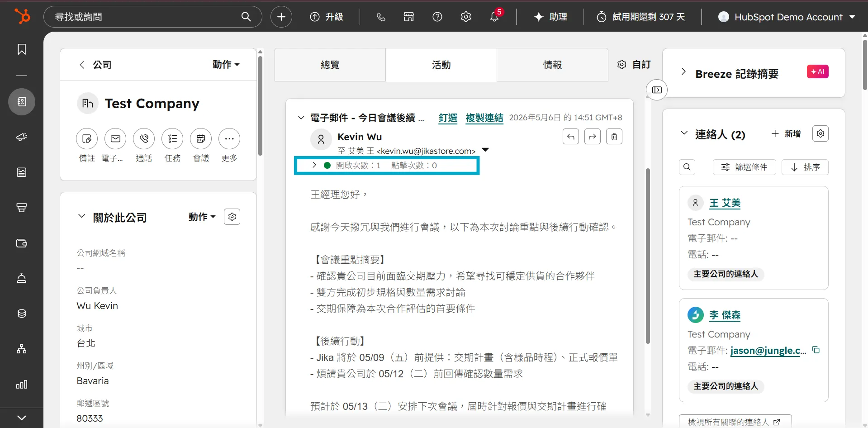Open the help question mark icon
The image size is (868, 428).
click(x=437, y=17)
